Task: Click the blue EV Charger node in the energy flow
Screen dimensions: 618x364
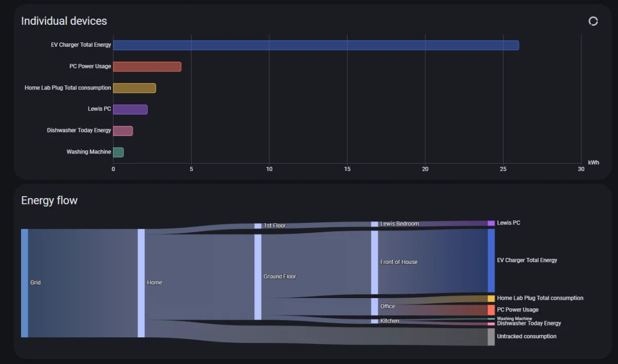Action: pyautogui.click(x=491, y=261)
